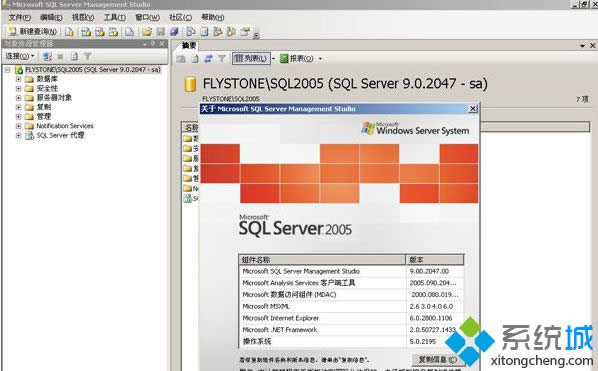Viewport: 598px width, 371px height.
Task: Open the 文件(F) File menu
Action: (19, 18)
